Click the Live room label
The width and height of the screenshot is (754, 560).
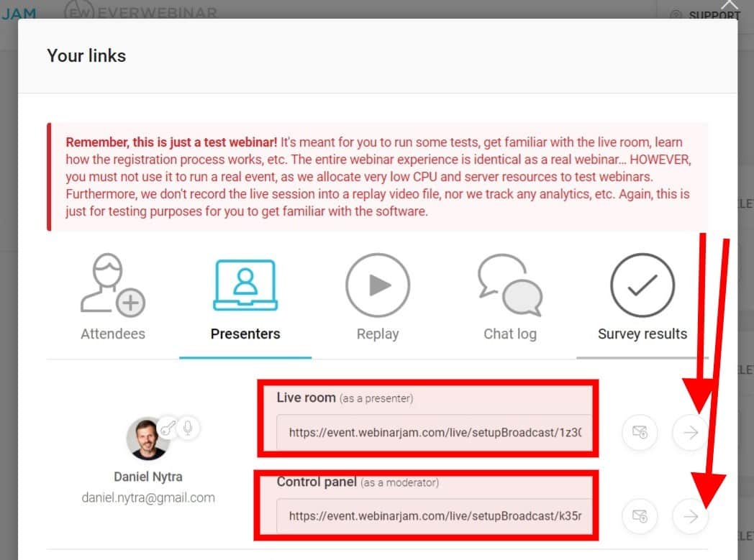(306, 398)
